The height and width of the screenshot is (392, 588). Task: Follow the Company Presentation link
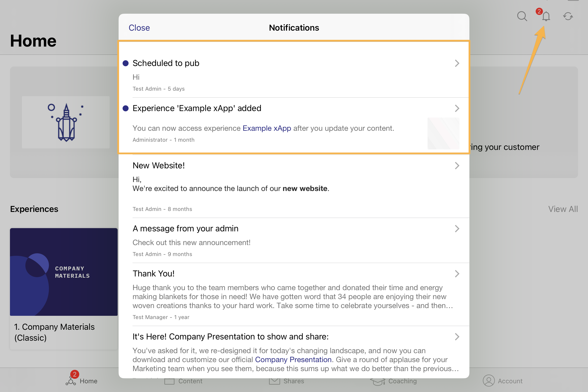[293, 360]
